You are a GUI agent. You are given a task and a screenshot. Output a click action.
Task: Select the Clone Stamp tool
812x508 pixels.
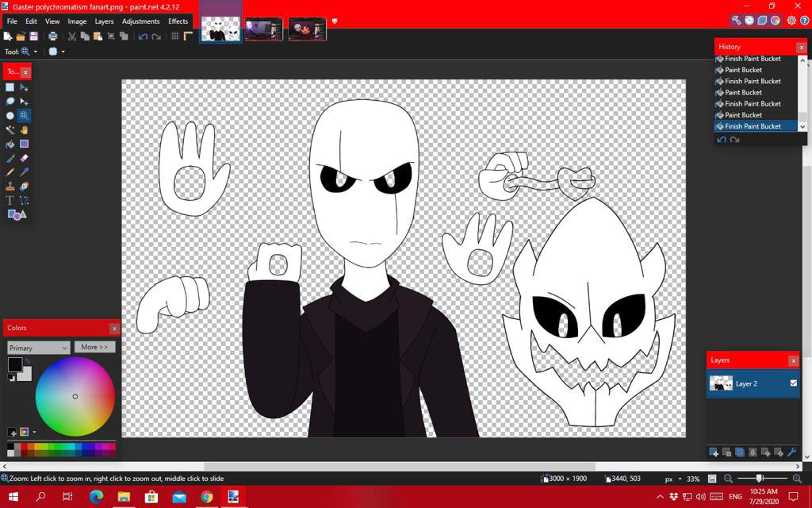pyautogui.click(x=10, y=186)
